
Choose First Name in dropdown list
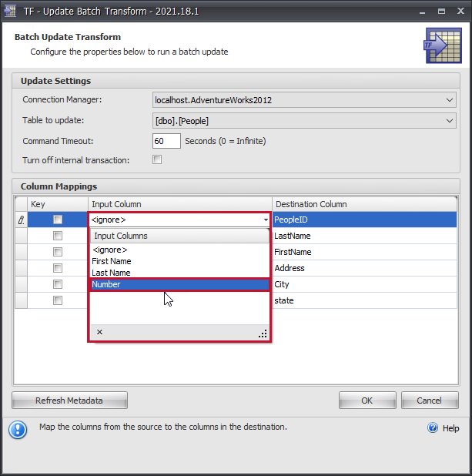(x=112, y=261)
